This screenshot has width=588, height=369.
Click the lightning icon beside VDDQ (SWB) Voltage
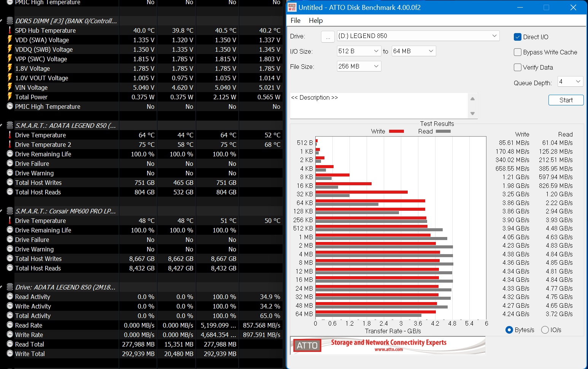(10, 49)
